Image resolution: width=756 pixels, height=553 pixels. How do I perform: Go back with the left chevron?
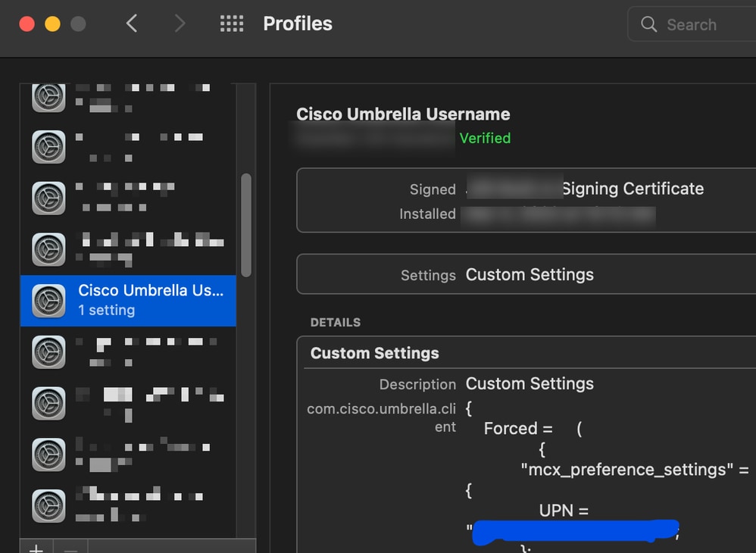click(132, 24)
